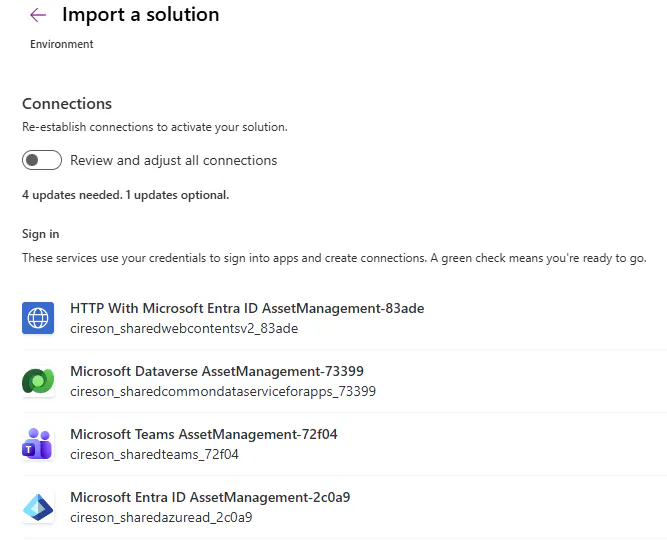Click the Microsoft Entra ID blue icon
The height and width of the screenshot is (540, 667).
(38, 507)
